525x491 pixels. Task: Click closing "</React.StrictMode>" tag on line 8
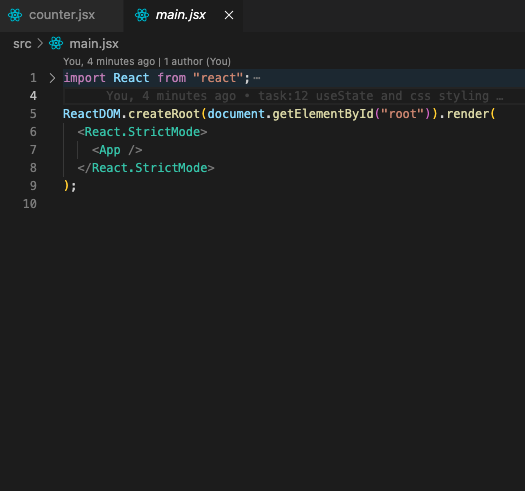[x=146, y=168]
